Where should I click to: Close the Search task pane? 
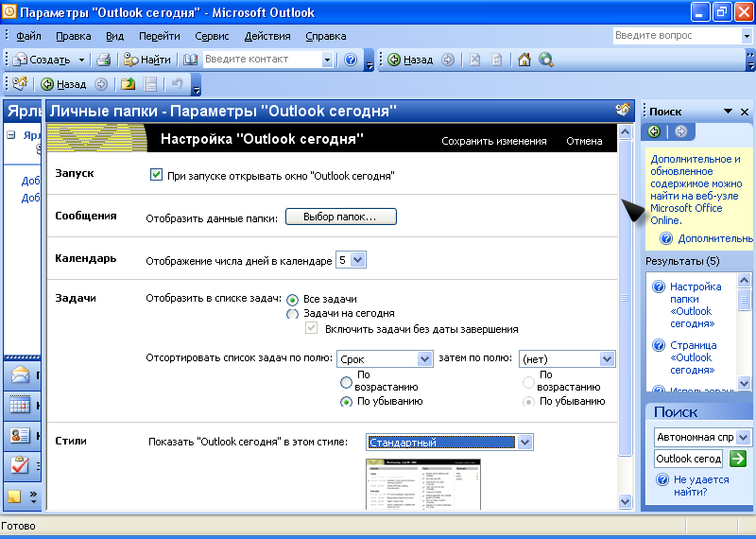(745, 112)
